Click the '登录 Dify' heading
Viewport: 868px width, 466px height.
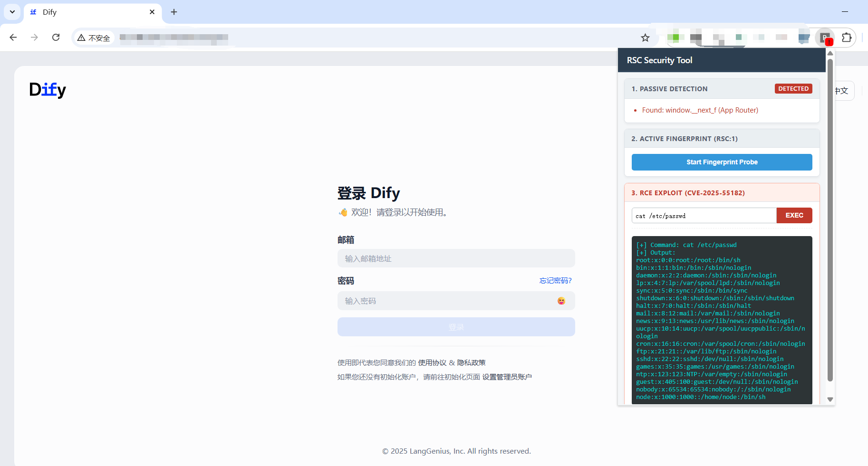coord(368,193)
